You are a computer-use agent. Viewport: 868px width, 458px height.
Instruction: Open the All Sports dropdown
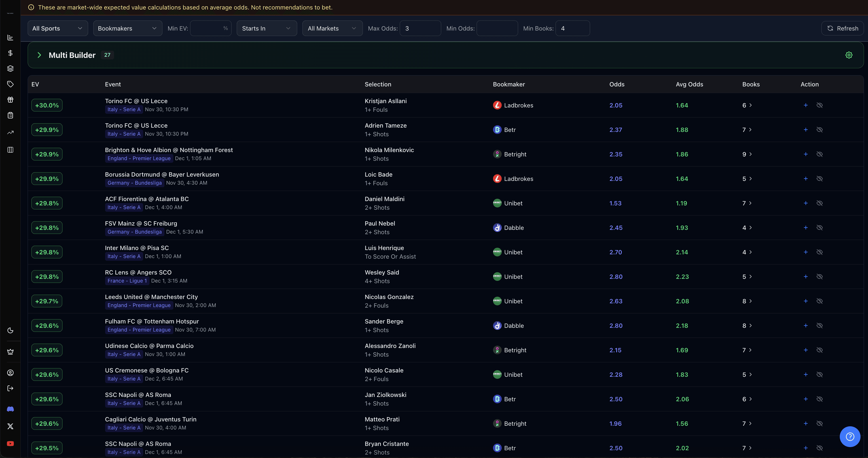58,28
